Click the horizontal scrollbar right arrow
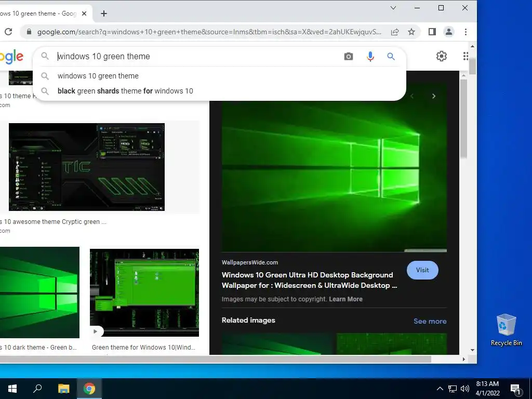532x399 pixels. (x=463, y=359)
